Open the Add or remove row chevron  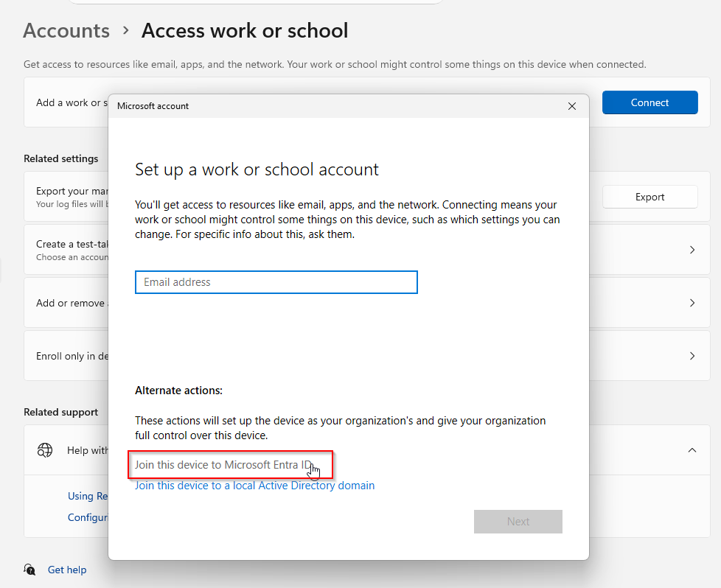pyautogui.click(x=692, y=303)
